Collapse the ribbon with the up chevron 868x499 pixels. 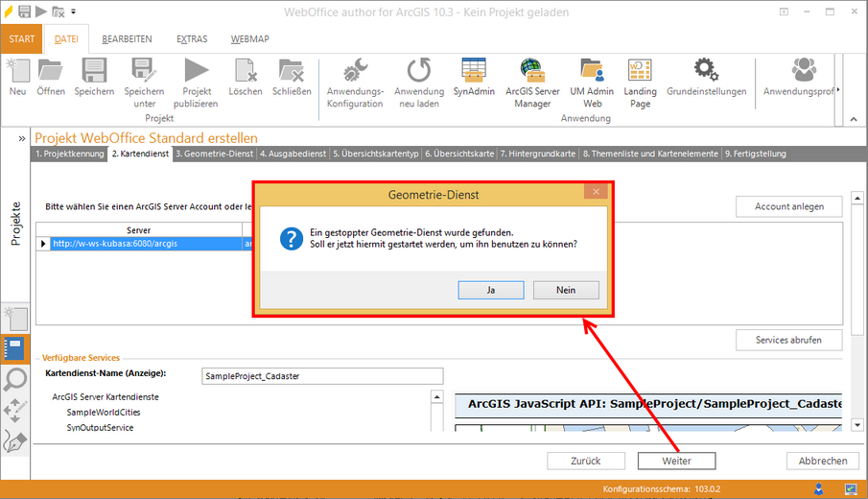click(851, 119)
